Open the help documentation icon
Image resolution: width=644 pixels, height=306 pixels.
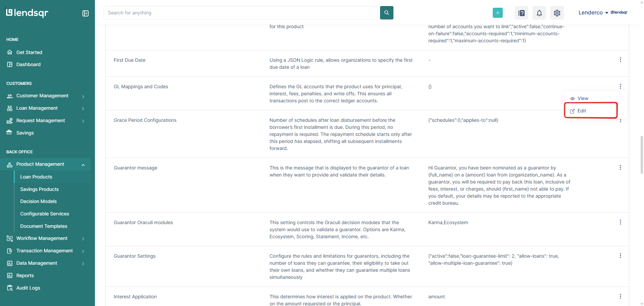click(521, 13)
